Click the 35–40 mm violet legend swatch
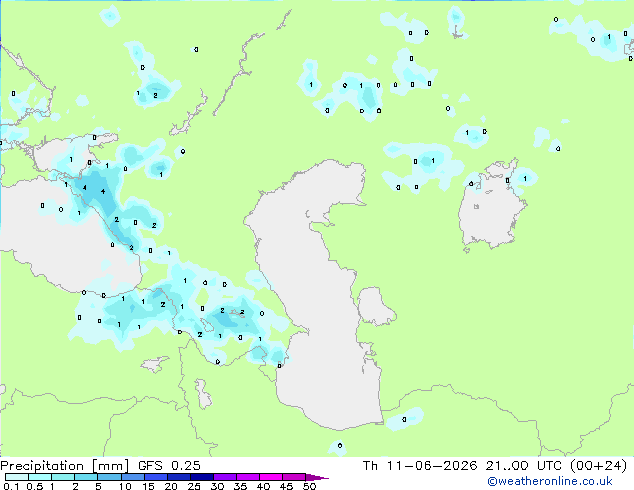Screen dimensions: 634x490 [248, 477]
